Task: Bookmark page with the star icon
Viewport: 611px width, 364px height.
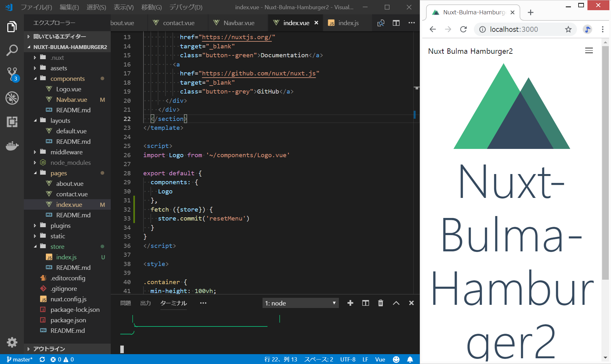Action: pyautogui.click(x=568, y=30)
